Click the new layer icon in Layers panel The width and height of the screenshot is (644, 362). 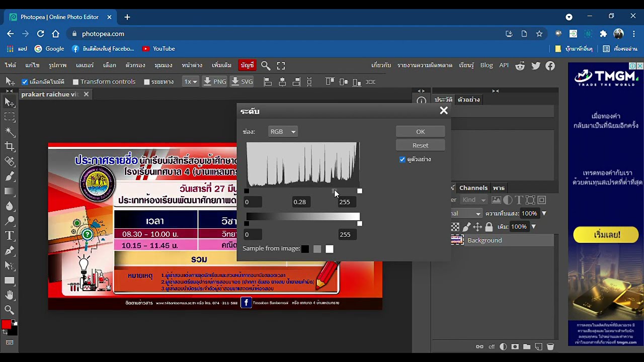pyautogui.click(x=538, y=346)
